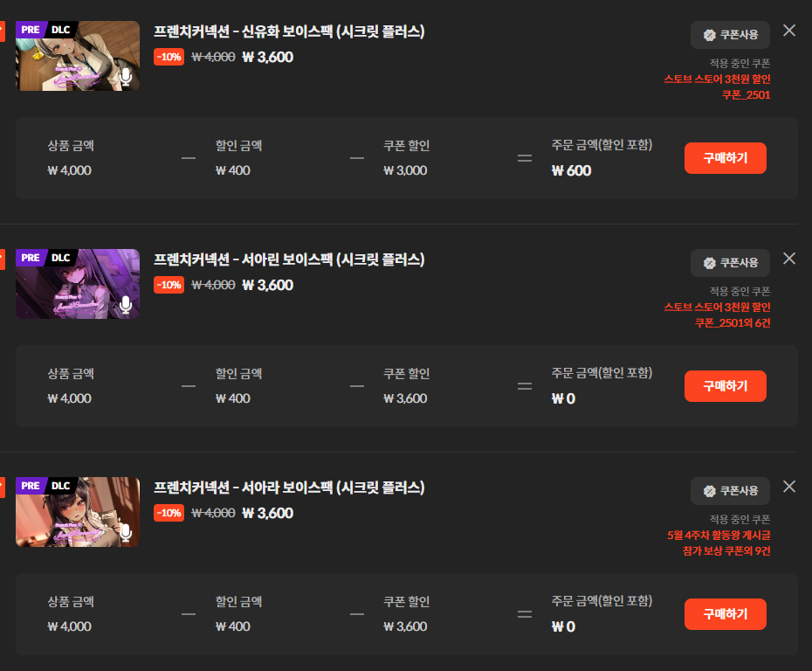Open title 프렌치커넥션 - 서아린 보이스팩
This screenshot has width=812, height=671.
[289, 259]
